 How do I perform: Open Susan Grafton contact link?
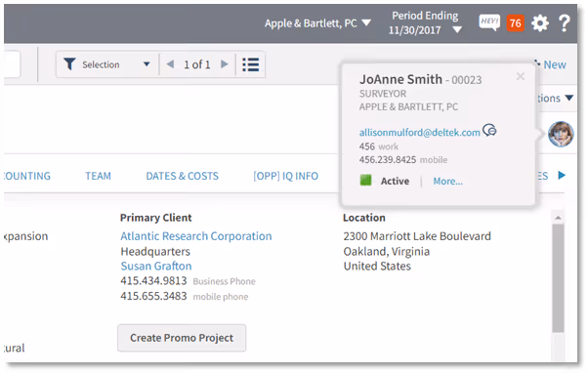tap(156, 267)
